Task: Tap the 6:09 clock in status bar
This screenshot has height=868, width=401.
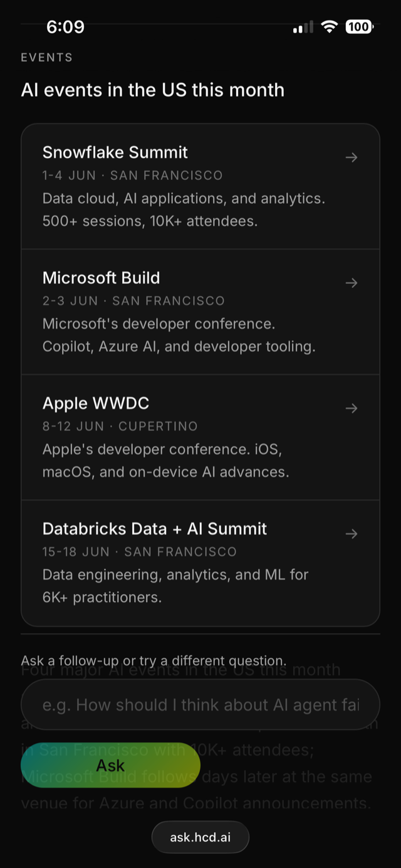Action: [65, 26]
